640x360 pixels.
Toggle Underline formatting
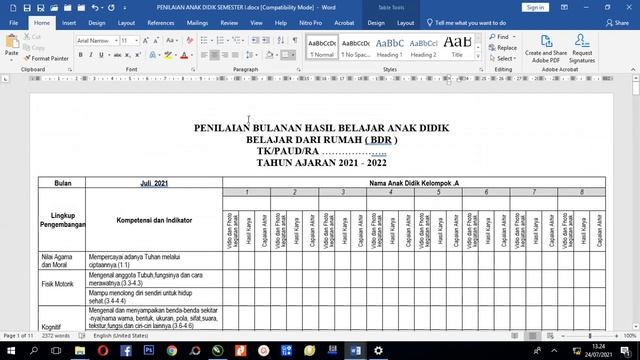click(101, 55)
